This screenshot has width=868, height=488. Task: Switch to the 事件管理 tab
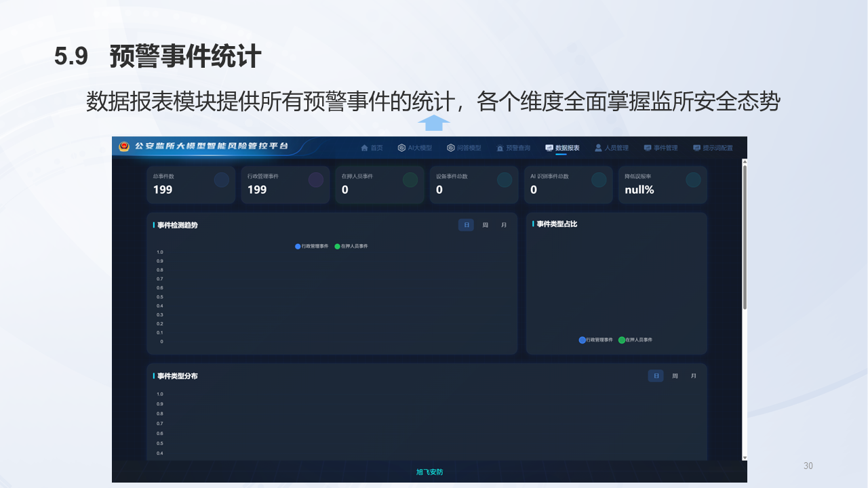660,148
